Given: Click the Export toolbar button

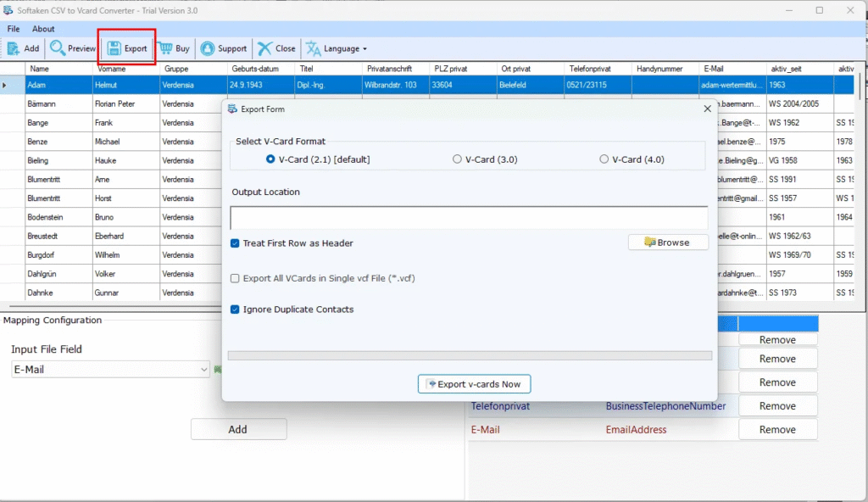Looking at the screenshot, I should 127,49.
